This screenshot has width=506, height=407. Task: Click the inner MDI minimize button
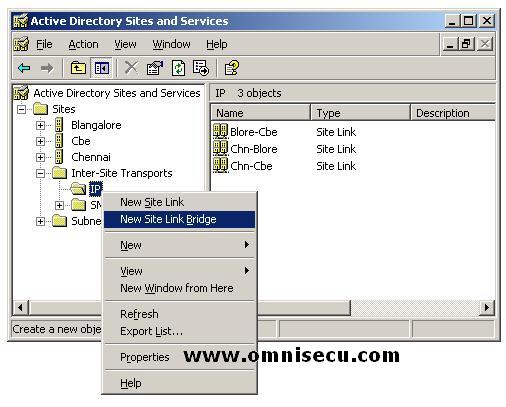point(450,44)
